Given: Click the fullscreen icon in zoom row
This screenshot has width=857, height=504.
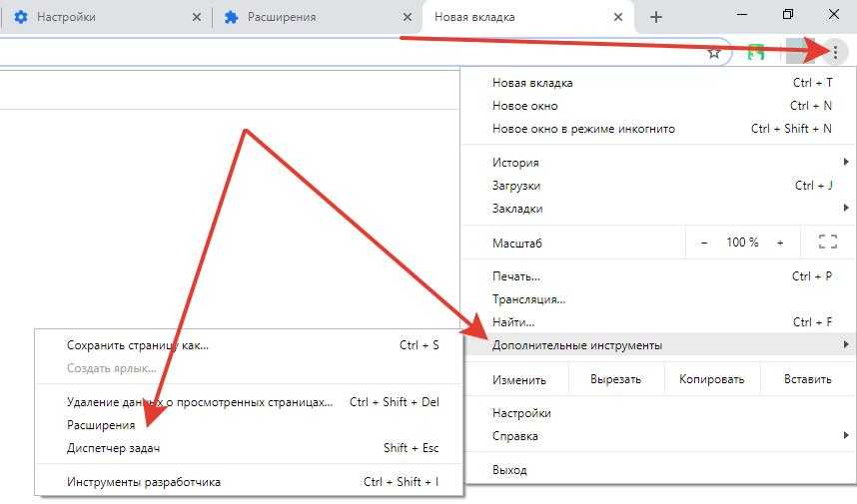Looking at the screenshot, I should point(827,242).
